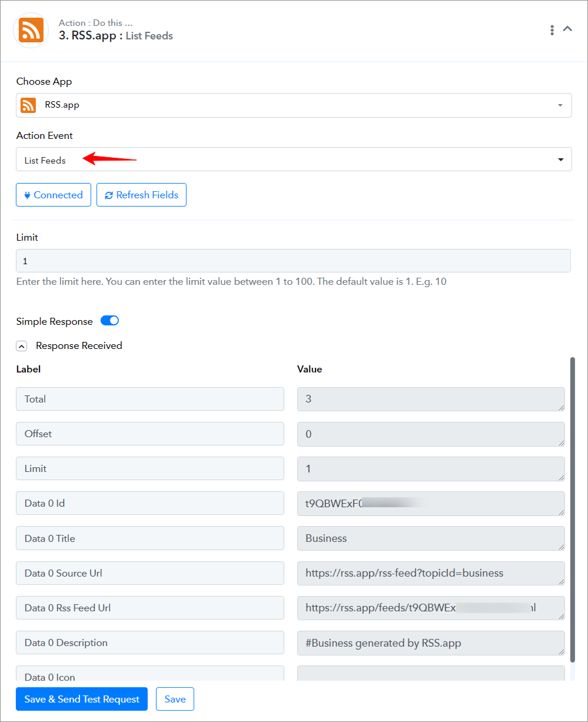Click the Data 0 Source Url label

pyautogui.click(x=150, y=573)
